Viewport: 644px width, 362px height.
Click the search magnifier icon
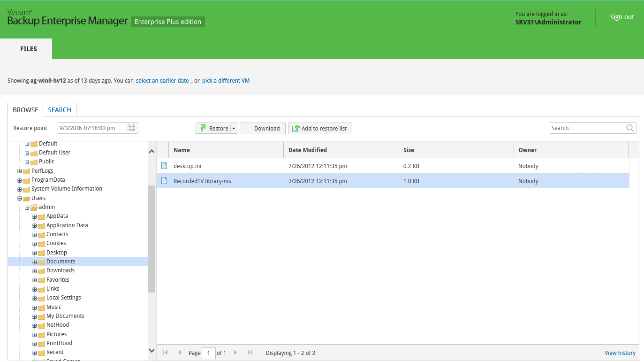630,128
